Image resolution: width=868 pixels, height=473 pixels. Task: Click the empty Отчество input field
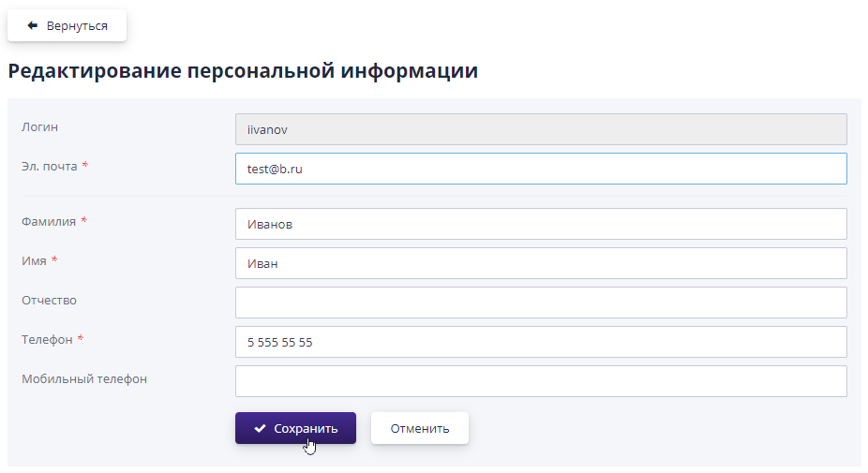[541, 303]
